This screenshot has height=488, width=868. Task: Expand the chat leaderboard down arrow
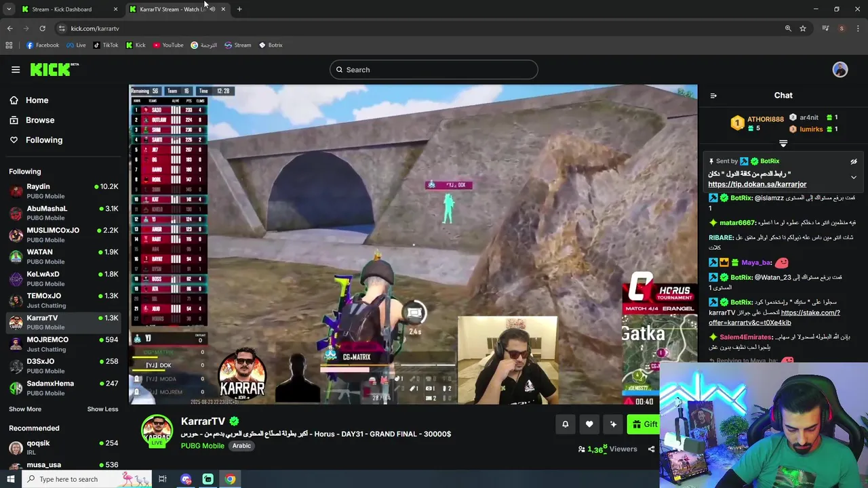click(783, 143)
